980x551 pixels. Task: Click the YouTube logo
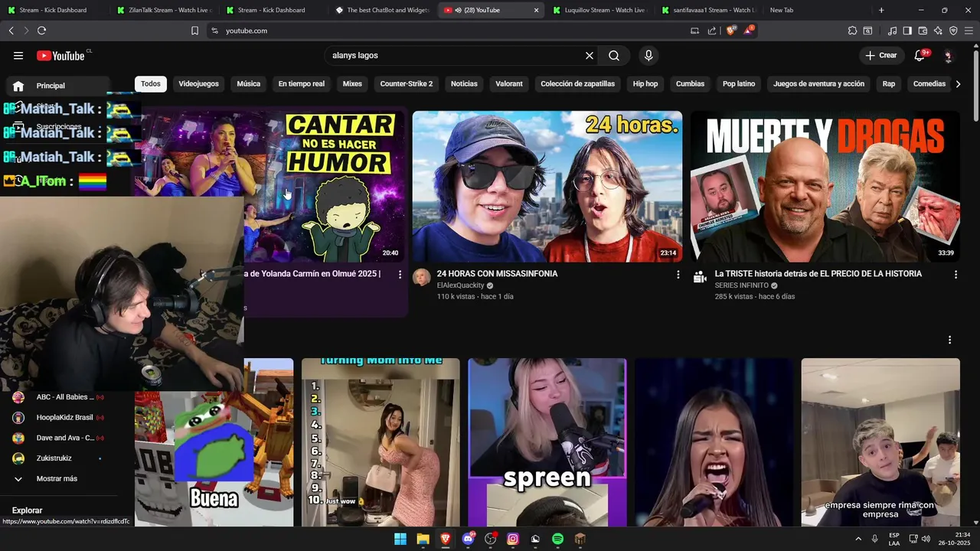[60, 55]
